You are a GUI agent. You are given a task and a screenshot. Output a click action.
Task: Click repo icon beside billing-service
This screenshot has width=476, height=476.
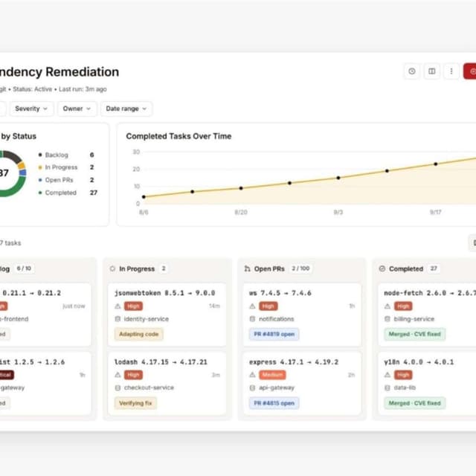point(387,319)
